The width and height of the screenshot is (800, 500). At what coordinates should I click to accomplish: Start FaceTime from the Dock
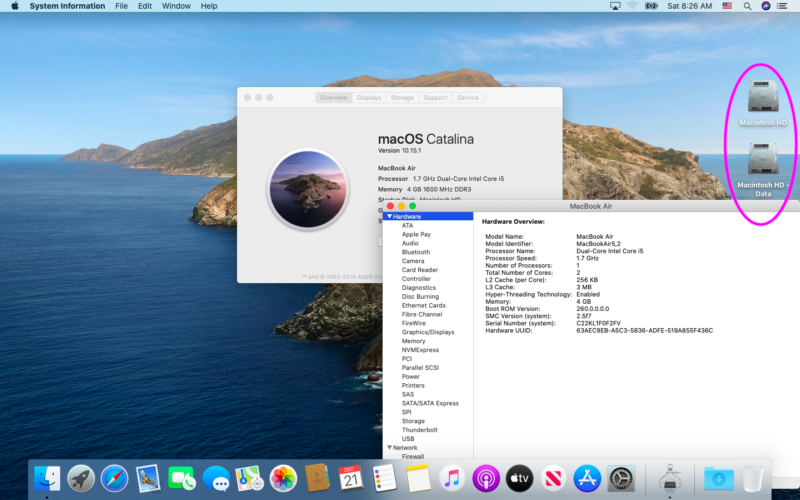[x=182, y=479]
